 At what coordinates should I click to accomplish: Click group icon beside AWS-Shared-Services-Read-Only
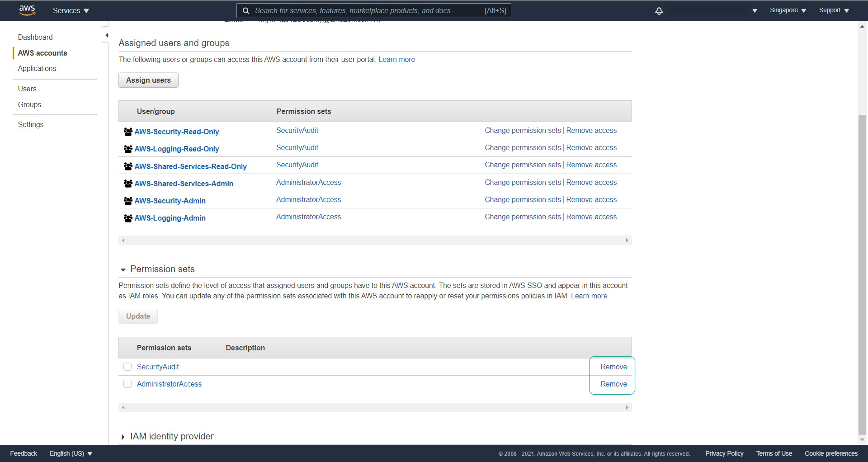[x=128, y=166]
